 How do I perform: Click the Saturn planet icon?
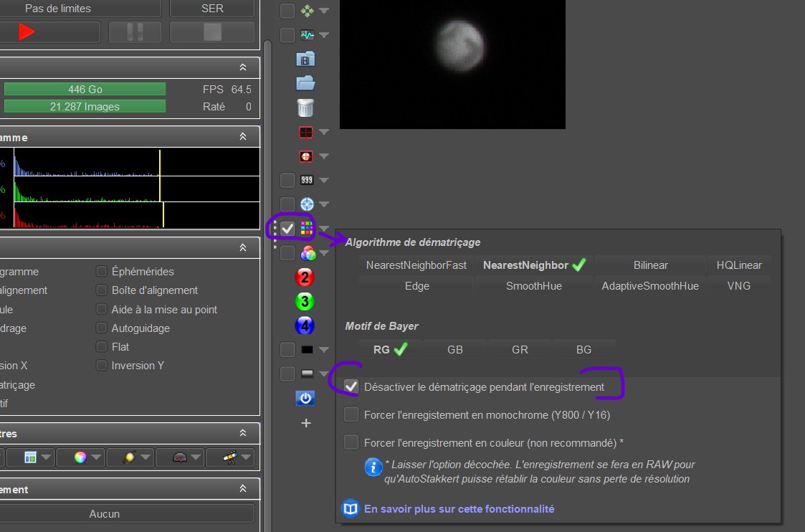pos(129,457)
